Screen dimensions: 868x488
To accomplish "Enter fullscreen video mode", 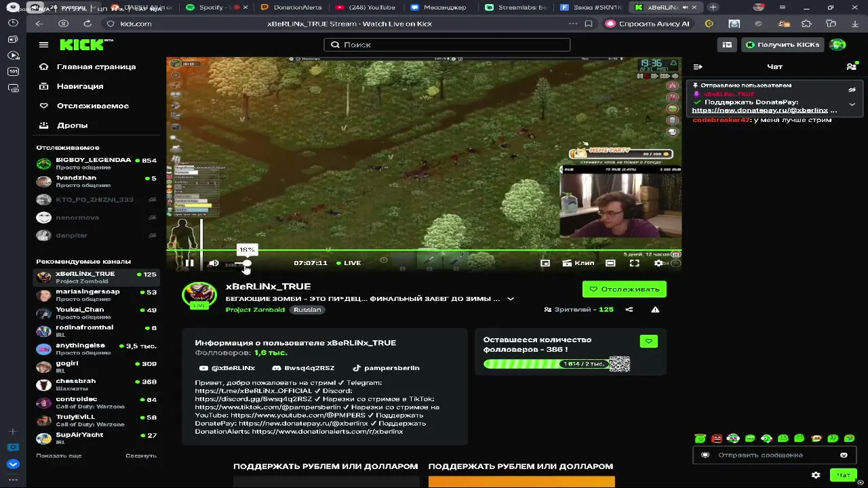I will [635, 263].
